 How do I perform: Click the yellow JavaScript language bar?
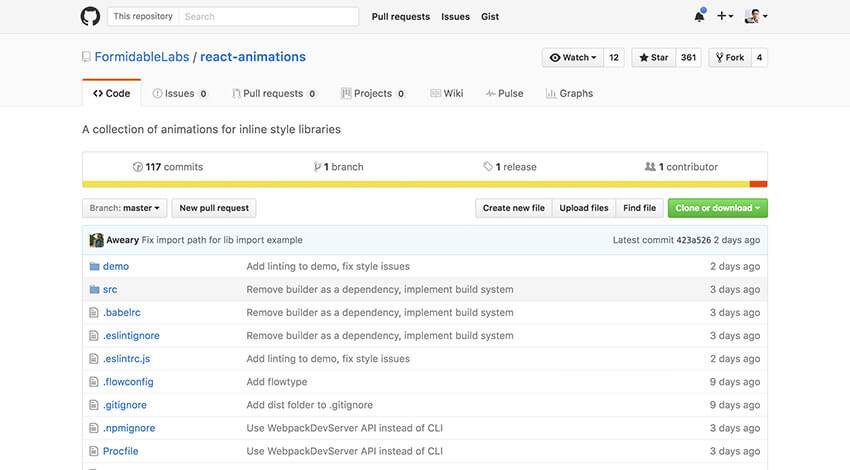point(416,184)
